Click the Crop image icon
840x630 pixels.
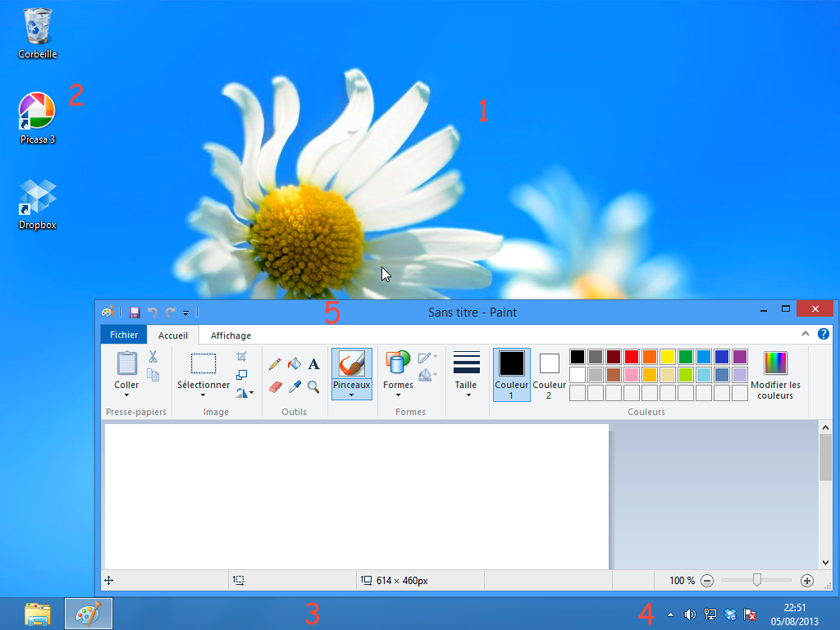(x=241, y=357)
